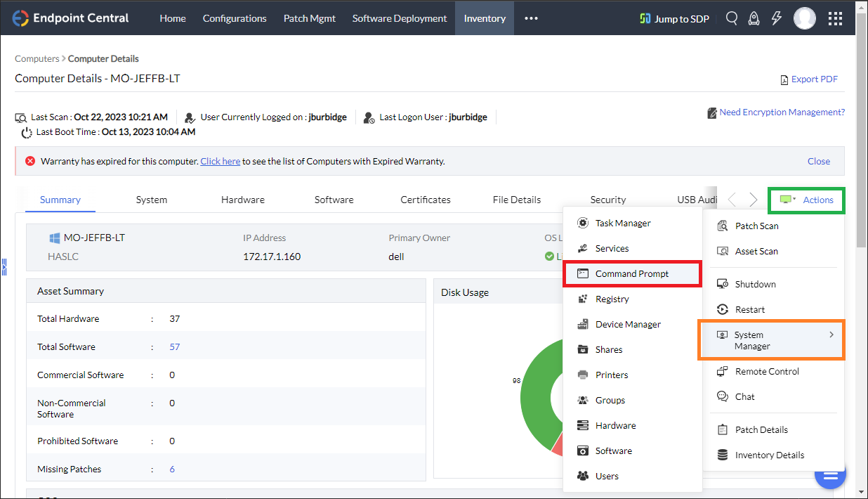Close the warranty expired banner

(x=819, y=161)
